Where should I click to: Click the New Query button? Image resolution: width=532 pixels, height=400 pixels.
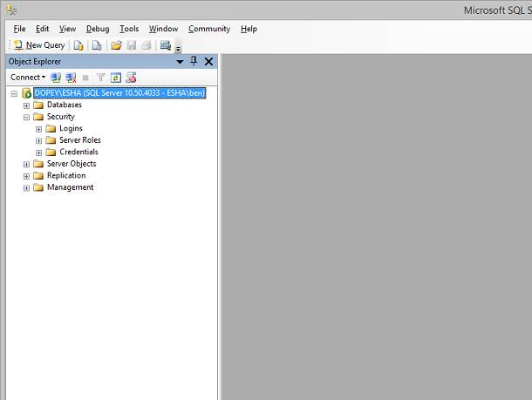[39, 45]
